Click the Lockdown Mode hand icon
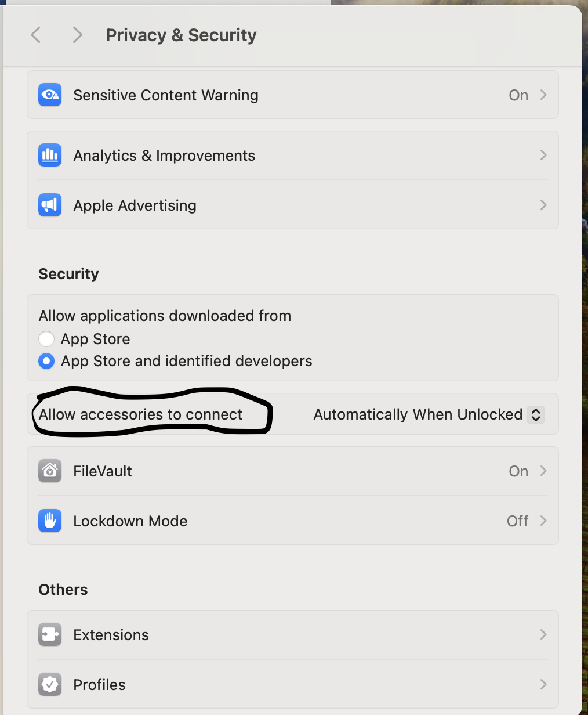Screen dimensions: 588x715 [50, 521]
